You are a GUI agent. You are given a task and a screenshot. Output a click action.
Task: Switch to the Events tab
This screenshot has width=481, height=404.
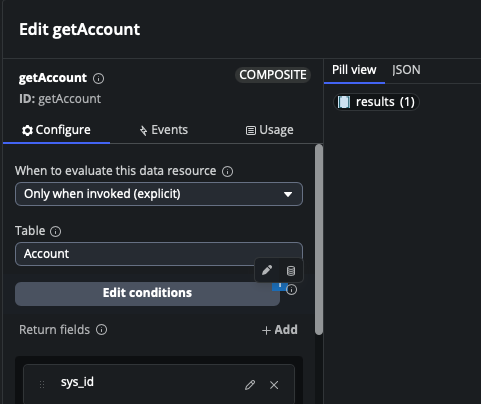pos(163,130)
